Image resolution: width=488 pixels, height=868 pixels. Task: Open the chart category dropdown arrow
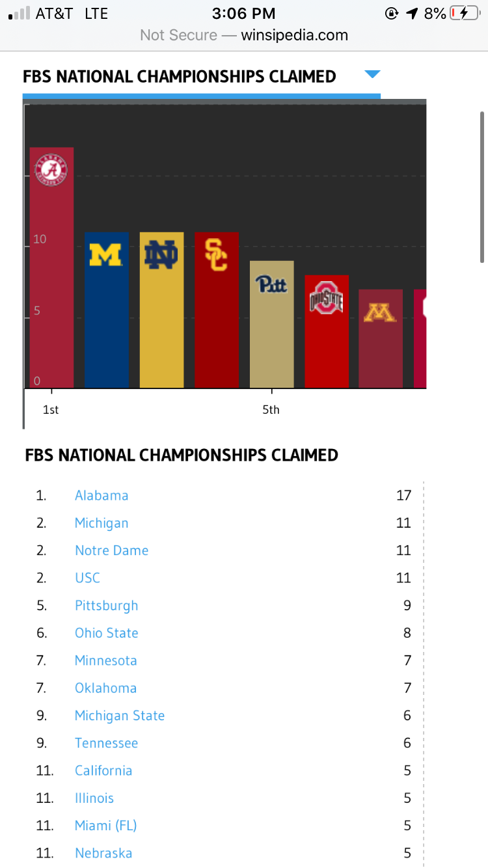[372, 75]
